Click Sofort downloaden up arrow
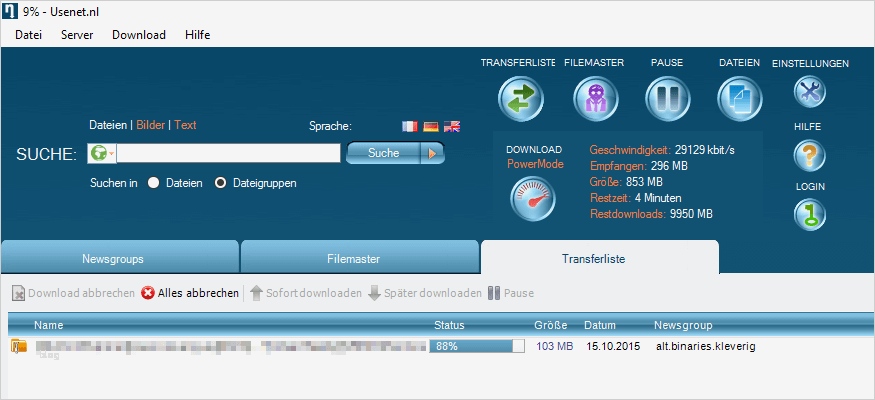Screen dimensions: 875x400 tap(305, 293)
